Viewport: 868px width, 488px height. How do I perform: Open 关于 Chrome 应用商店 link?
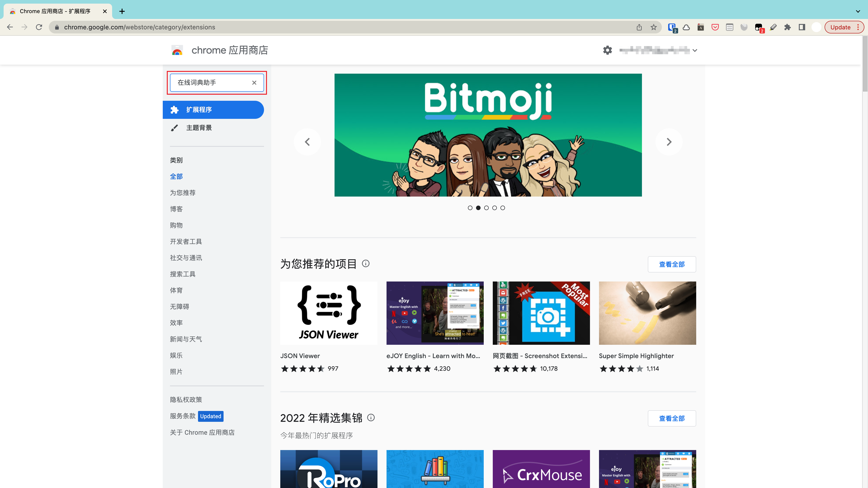[x=202, y=432]
